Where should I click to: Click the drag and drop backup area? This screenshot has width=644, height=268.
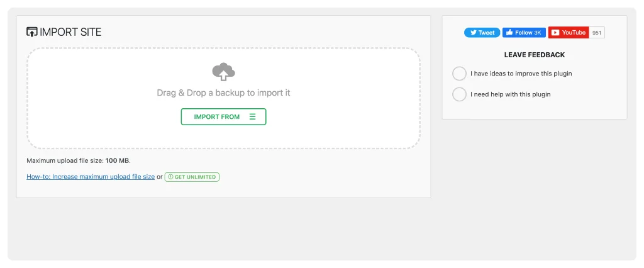pyautogui.click(x=223, y=98)
